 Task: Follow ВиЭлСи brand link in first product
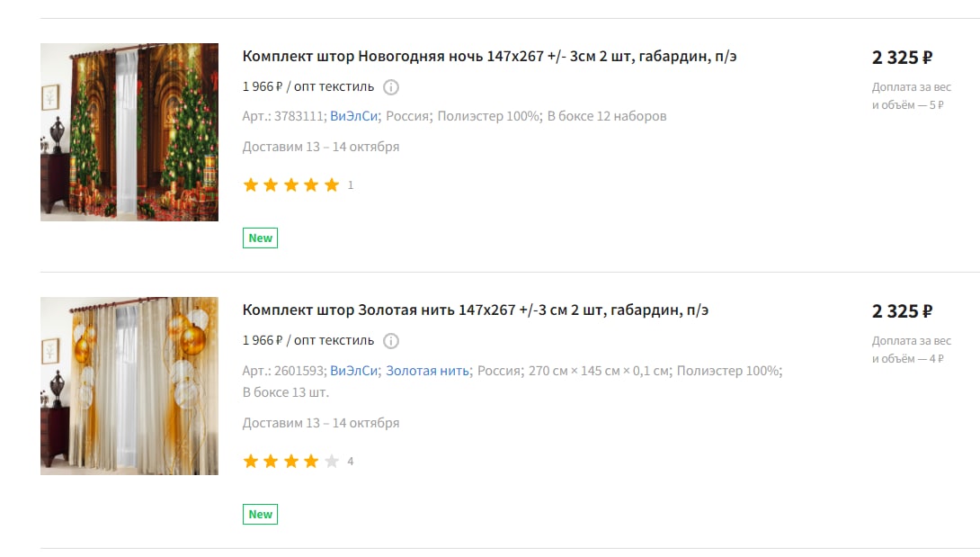pos(353,116)
